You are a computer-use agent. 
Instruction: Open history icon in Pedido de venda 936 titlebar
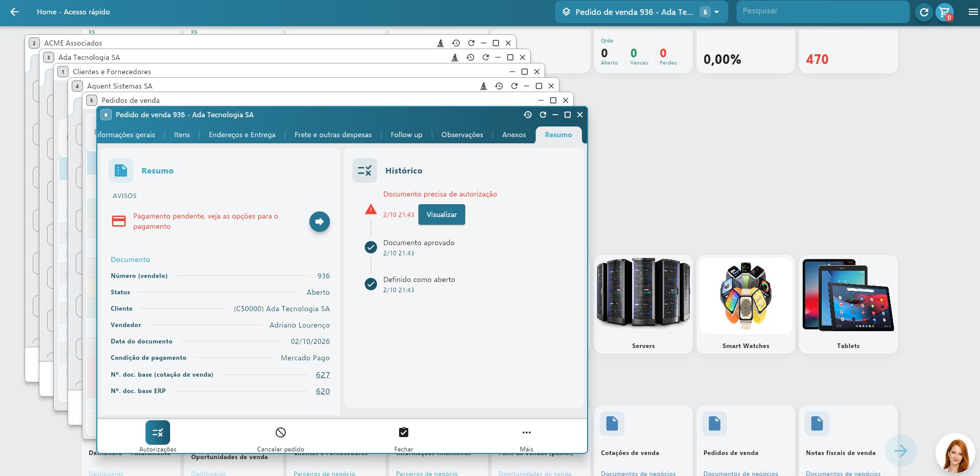(x=528, y=115)
